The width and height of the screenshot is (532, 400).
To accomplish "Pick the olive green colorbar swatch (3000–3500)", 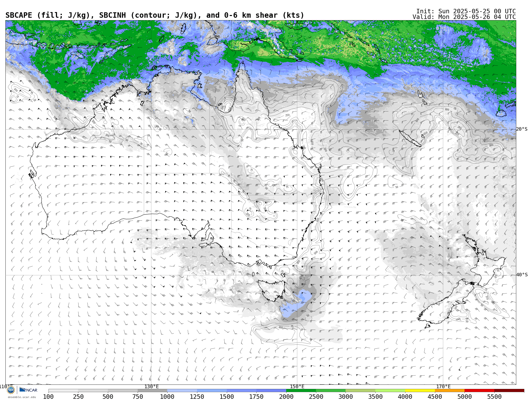I will pos(361,391).
